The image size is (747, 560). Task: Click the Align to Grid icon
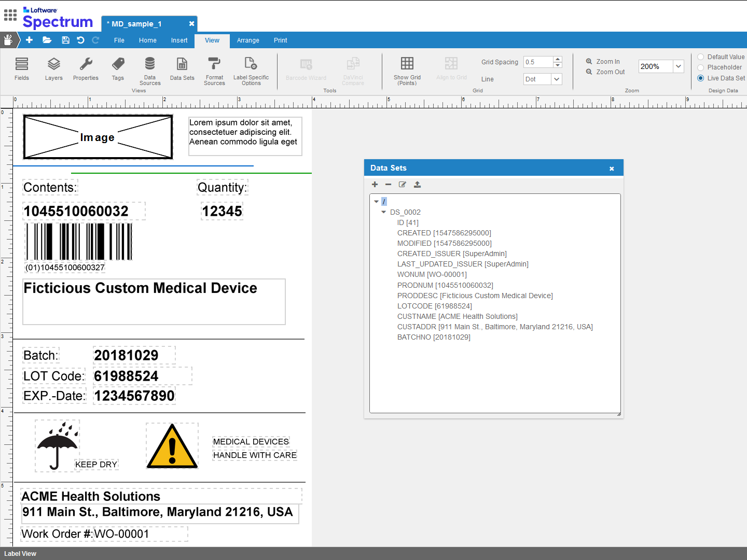pyautogui.click(x=451, y=68)
